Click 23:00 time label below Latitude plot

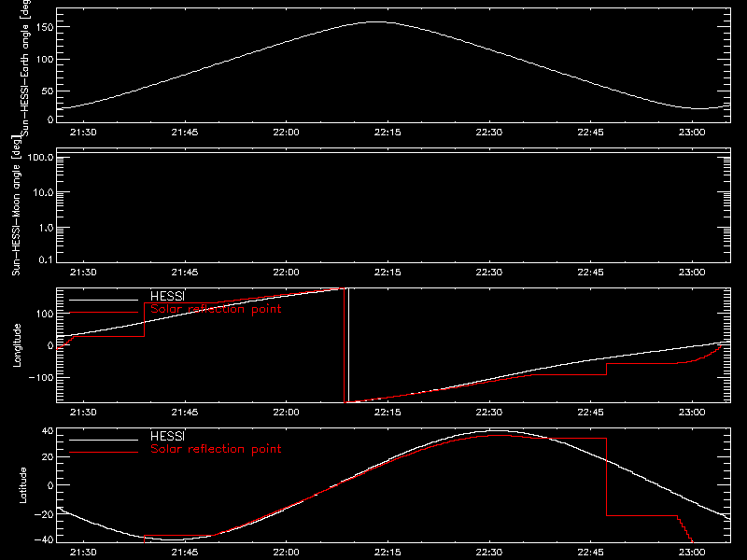coord(692,553)
